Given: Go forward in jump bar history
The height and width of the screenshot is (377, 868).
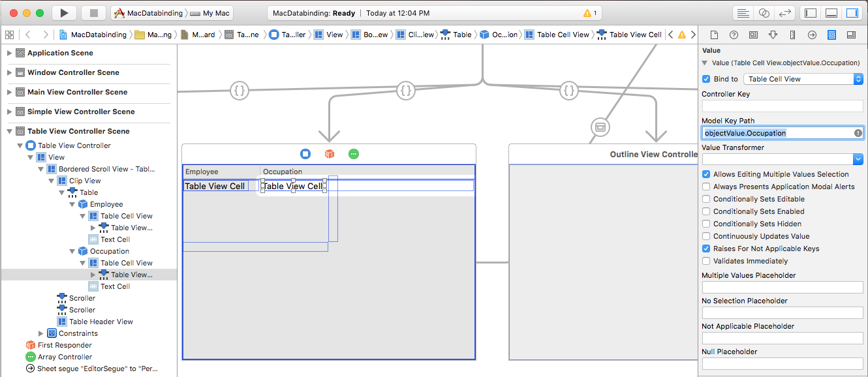Looking at the screenshot, I should [45, 35].
